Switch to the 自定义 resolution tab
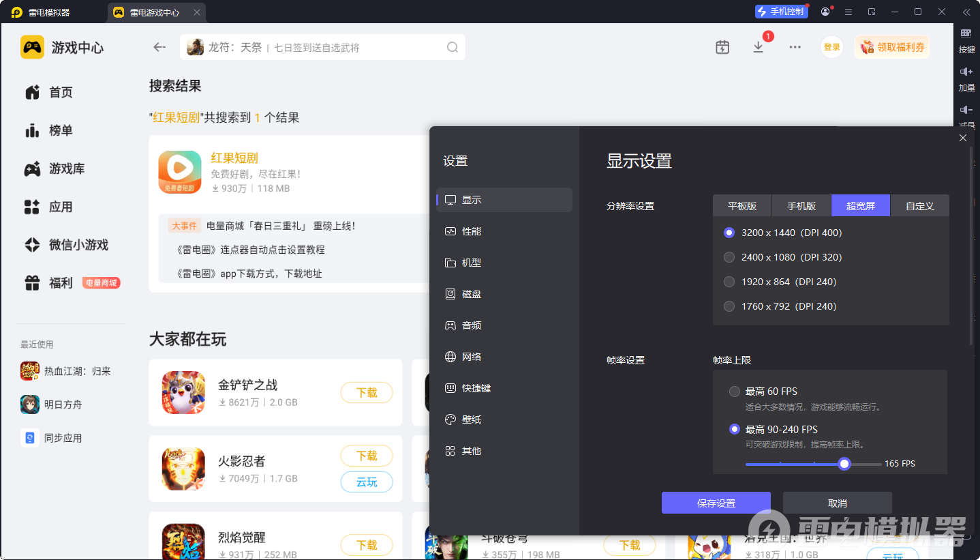This screenshot has height=560, width=980. pyautogui.click(x=919, y=205)
